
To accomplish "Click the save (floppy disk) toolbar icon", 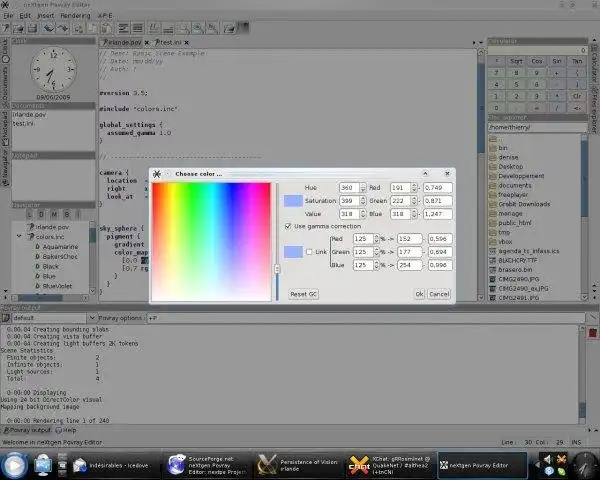I will coord(33,28).
